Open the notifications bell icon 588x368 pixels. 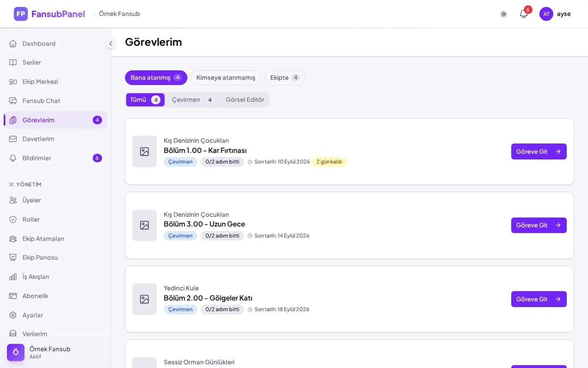pos(524,14)
